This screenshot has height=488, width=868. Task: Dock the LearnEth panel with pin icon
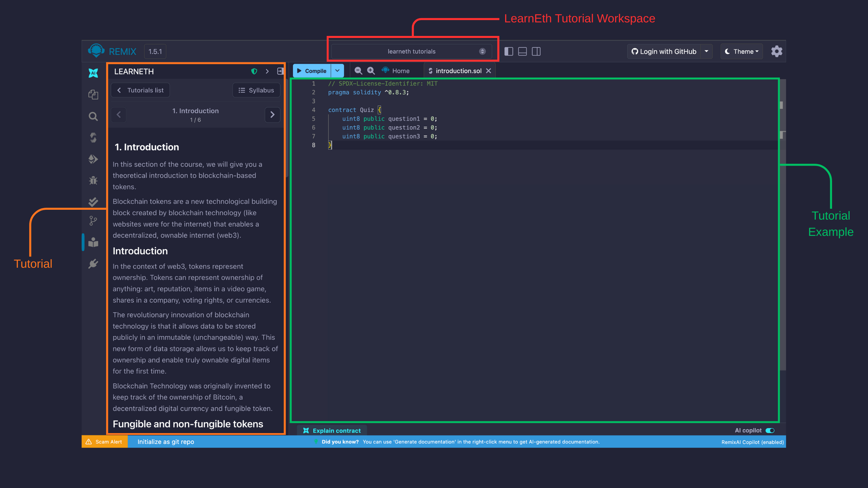point(280,71)
